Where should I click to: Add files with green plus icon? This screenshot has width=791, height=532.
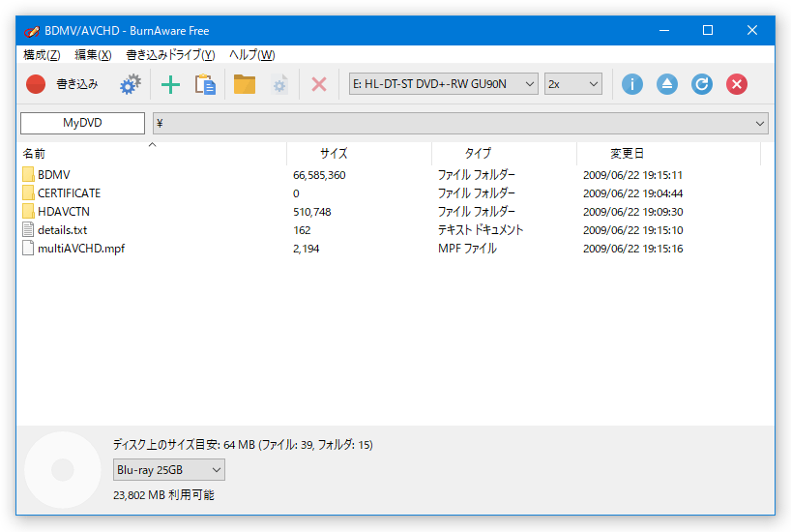(x=170, y=84)
